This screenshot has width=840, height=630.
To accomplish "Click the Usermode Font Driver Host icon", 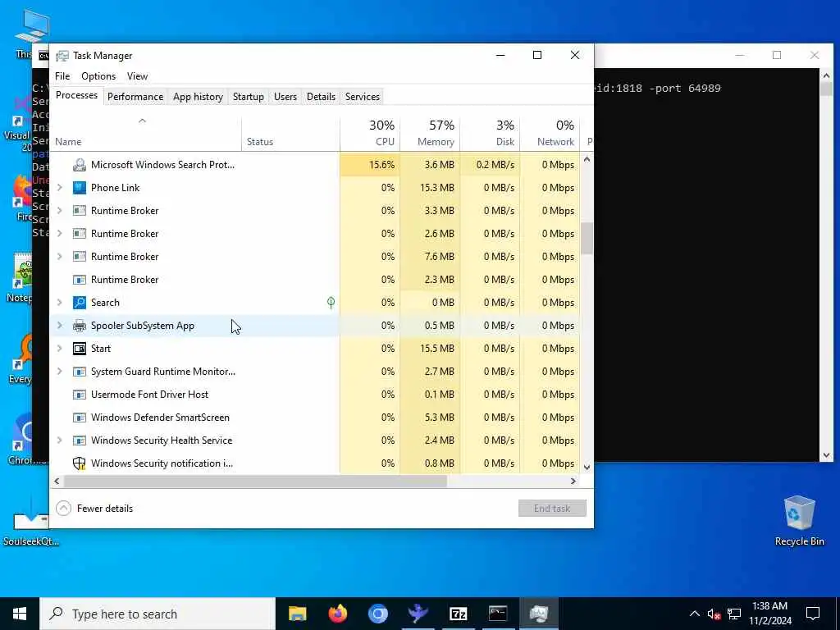I will coord(80,395).
